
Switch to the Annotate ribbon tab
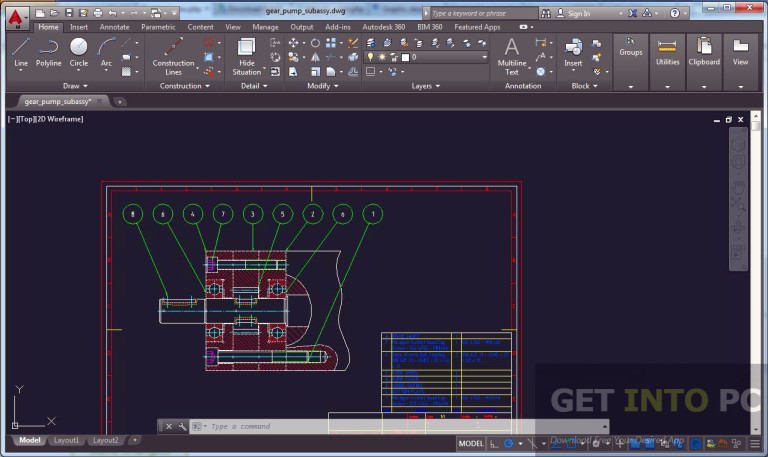coord(115,27)
